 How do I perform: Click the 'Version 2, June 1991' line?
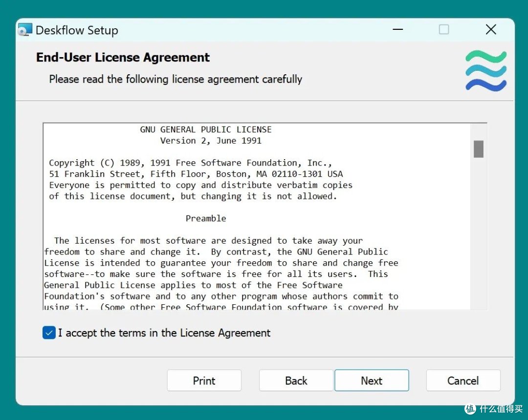pos(211,141)
